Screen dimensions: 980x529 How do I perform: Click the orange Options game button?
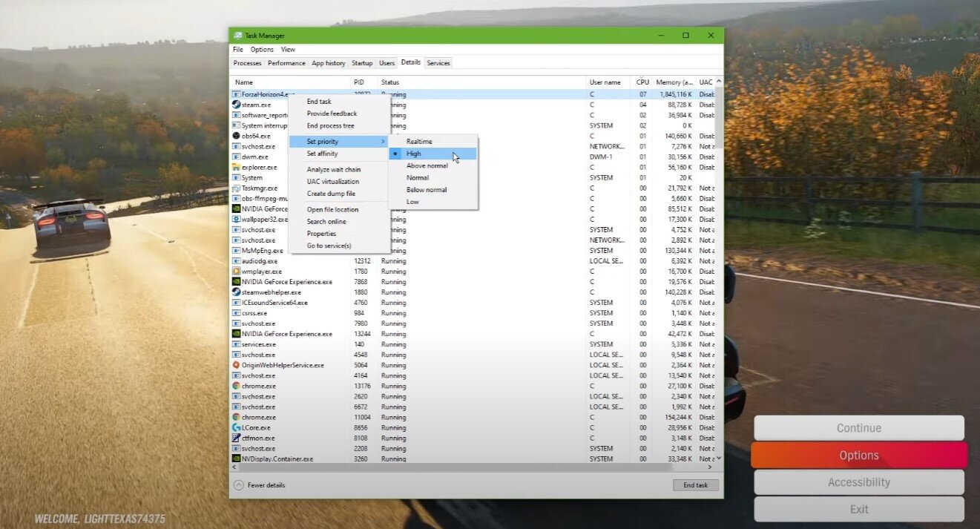[x=858, y=456]
